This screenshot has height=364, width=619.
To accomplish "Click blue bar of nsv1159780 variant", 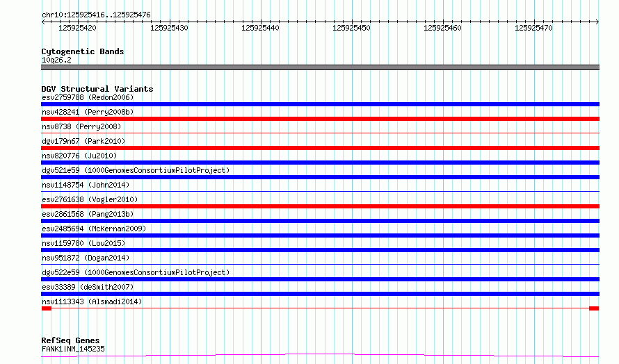I will click(x=320, y=250).
